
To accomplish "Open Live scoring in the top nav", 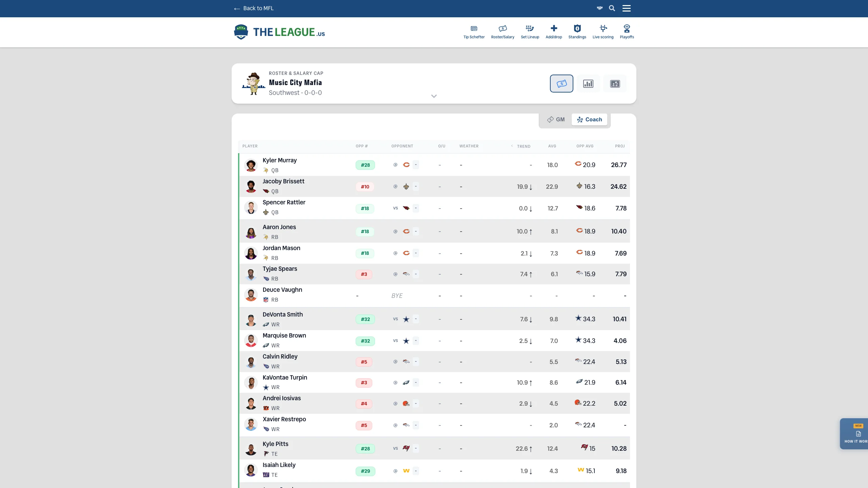I will point(603,32).
